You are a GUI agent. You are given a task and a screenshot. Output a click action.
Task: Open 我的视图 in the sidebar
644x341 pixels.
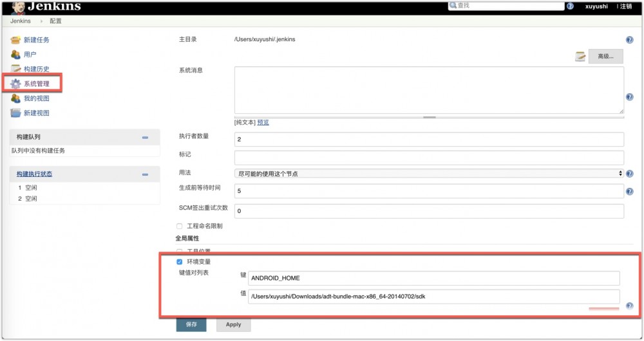(37, 98)
